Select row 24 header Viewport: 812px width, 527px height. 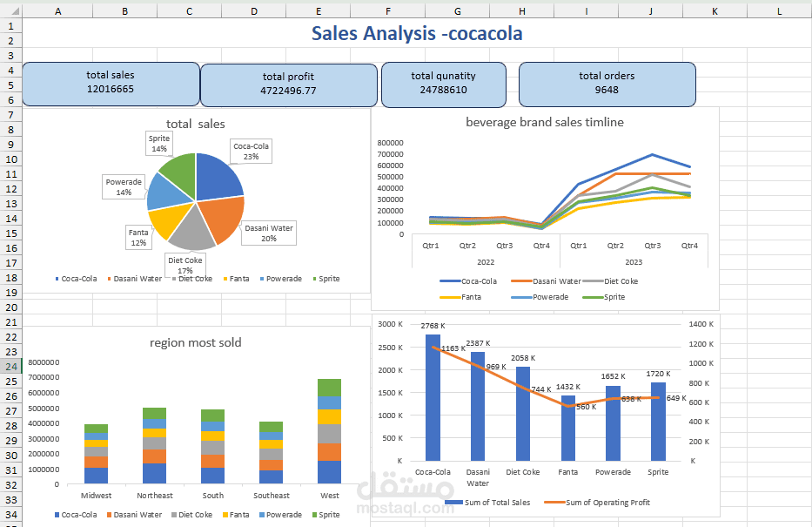10,367
